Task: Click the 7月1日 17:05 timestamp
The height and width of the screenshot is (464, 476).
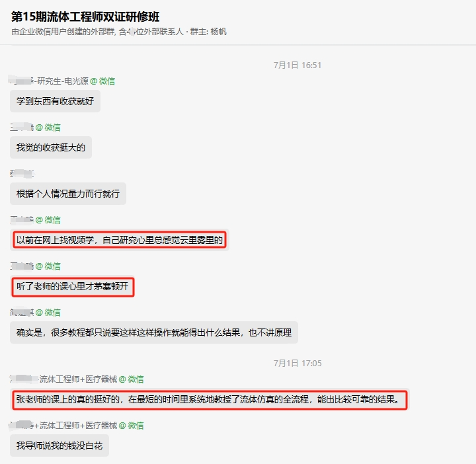Action: (297, 364)
